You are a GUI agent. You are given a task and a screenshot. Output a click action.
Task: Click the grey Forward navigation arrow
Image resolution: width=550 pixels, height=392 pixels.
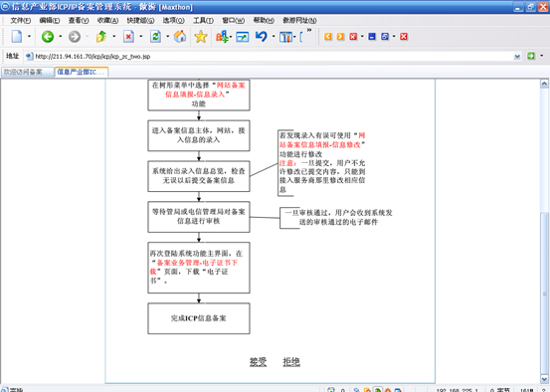click(75, 37)
